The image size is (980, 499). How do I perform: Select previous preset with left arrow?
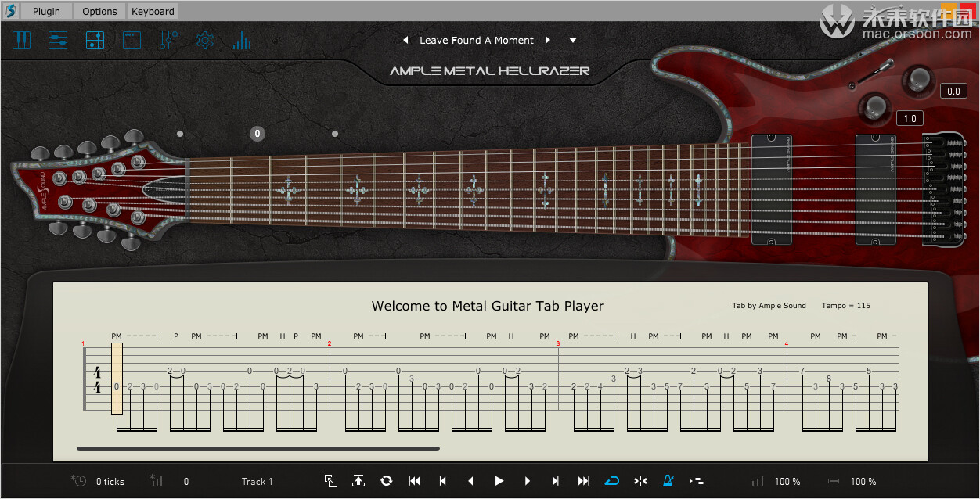(x=405, y=40)
